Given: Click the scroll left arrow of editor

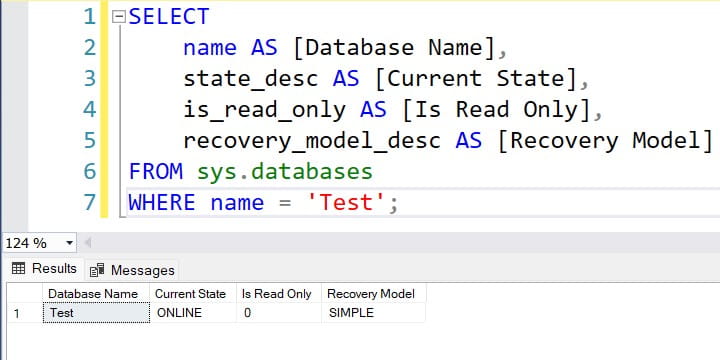Looking at the screenshot, I should (x=88, y=242).
